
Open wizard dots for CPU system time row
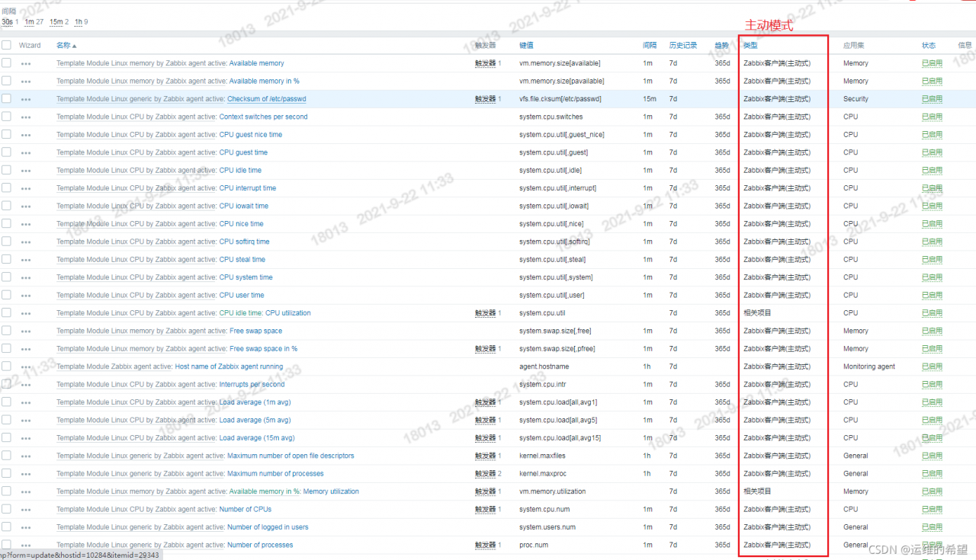click(26, 278)
